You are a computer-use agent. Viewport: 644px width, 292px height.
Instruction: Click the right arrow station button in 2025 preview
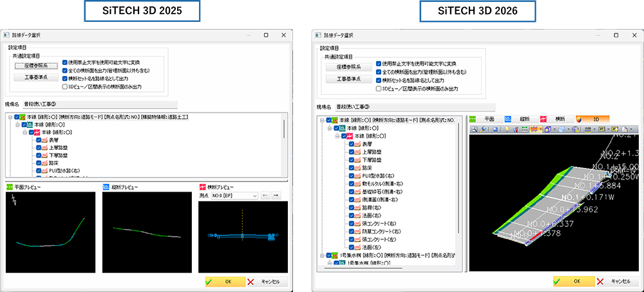[276, 196]
